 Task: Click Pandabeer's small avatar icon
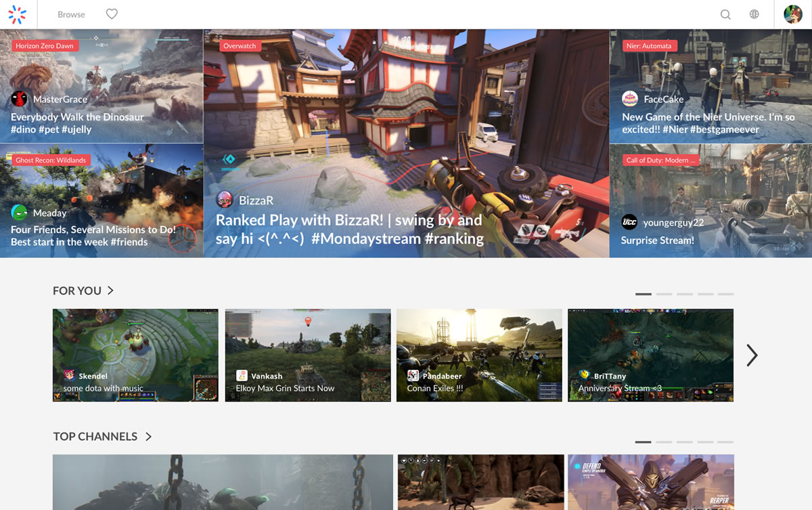413,375
